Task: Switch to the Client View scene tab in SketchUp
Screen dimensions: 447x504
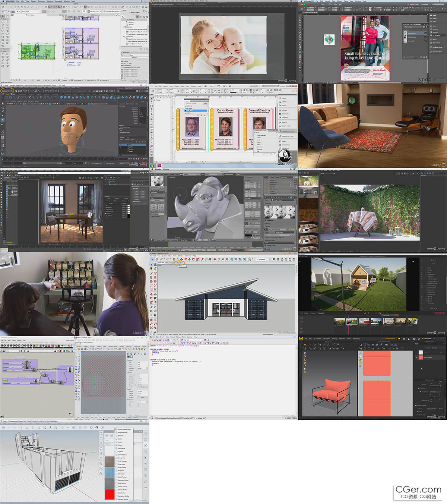Action: [x=180, y=263]
